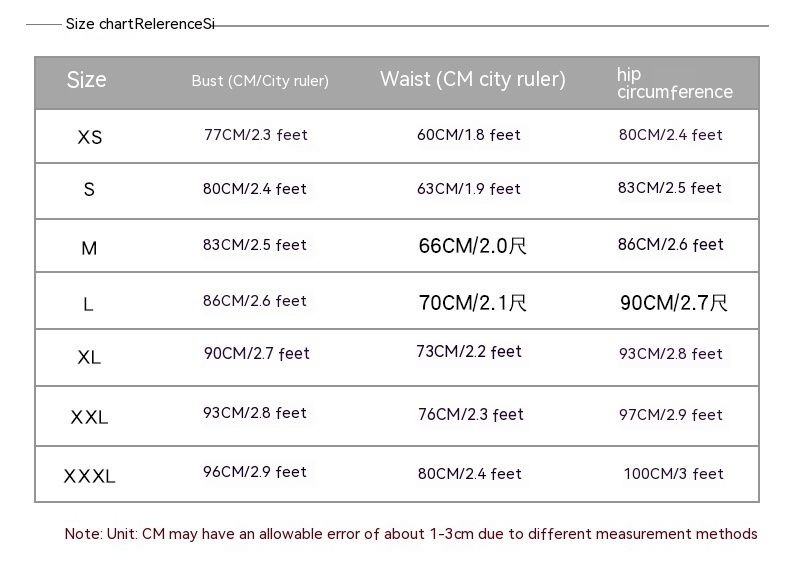Click the 77CM/2.3 feet bust cell
Screen dimensions: 790x580
tap(255, 135)
